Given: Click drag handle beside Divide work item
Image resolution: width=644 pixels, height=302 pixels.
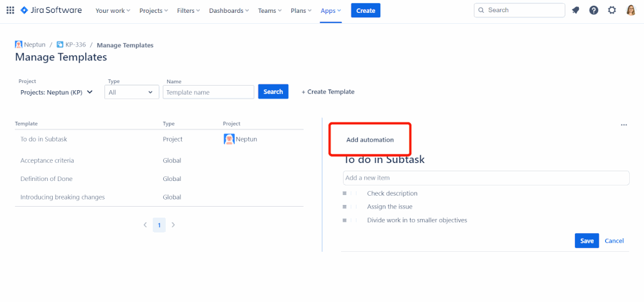Looking at the screenshot, I should (345, 220).
